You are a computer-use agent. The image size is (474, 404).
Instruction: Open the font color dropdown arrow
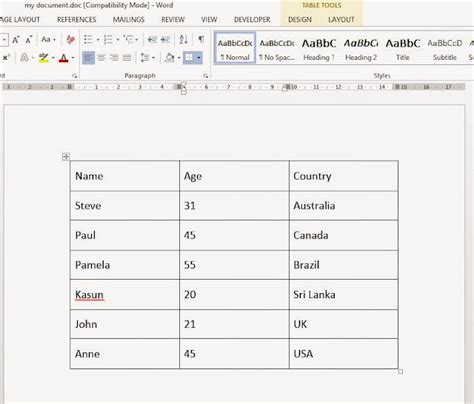(73, 58)
